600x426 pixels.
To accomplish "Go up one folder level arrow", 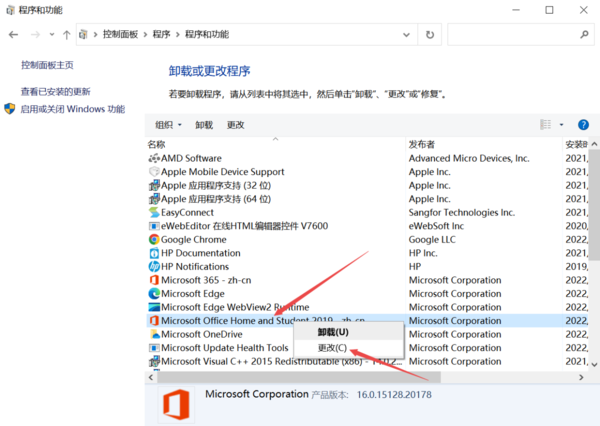I will pyautogui.click(x=67, y=34).
